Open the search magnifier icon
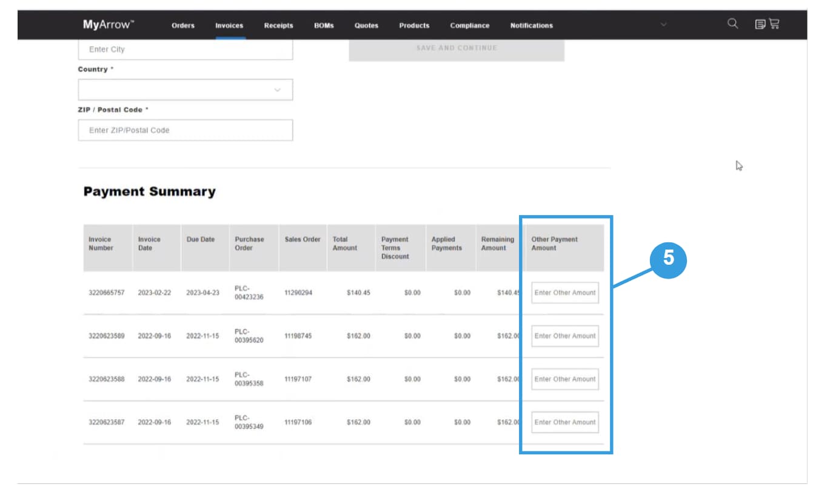Screen dimensions: 833x504 click(732, 24)
